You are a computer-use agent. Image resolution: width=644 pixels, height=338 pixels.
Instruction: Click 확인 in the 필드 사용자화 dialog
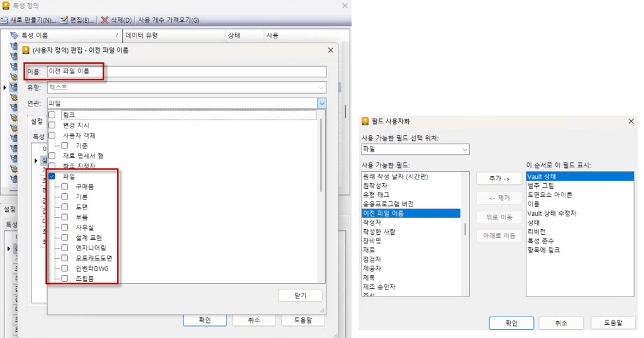[x=511, y=323]
